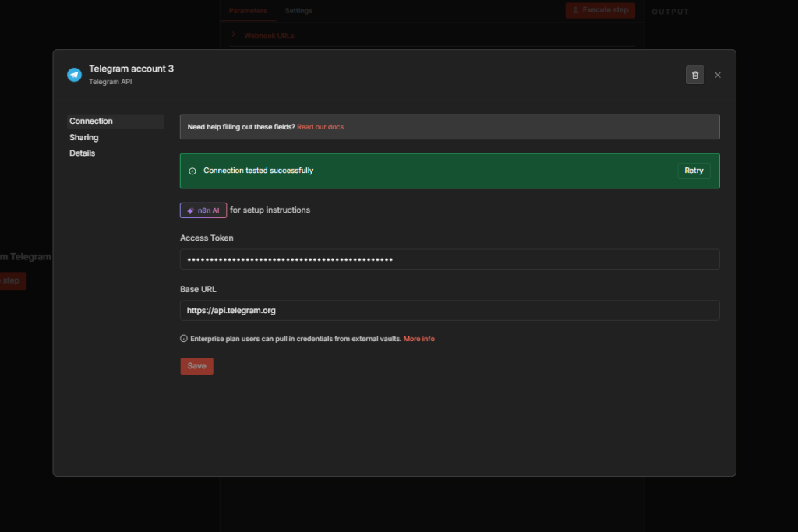Retry the connection test
The image size is (798, 532).
(693, 170)
